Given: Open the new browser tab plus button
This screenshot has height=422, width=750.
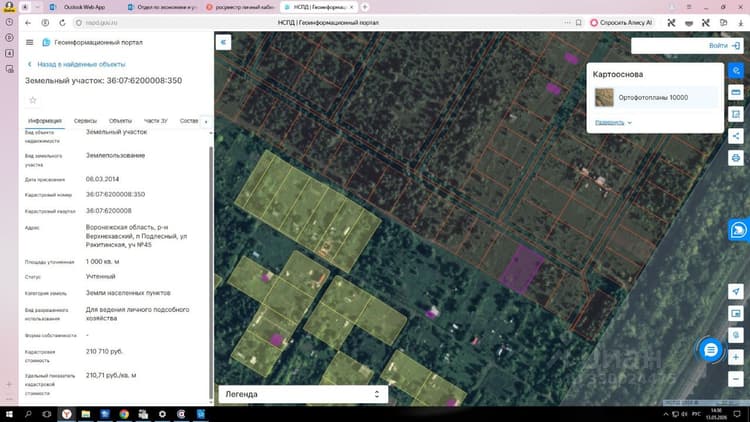Looking at the screenshot, I should point(364,7).
